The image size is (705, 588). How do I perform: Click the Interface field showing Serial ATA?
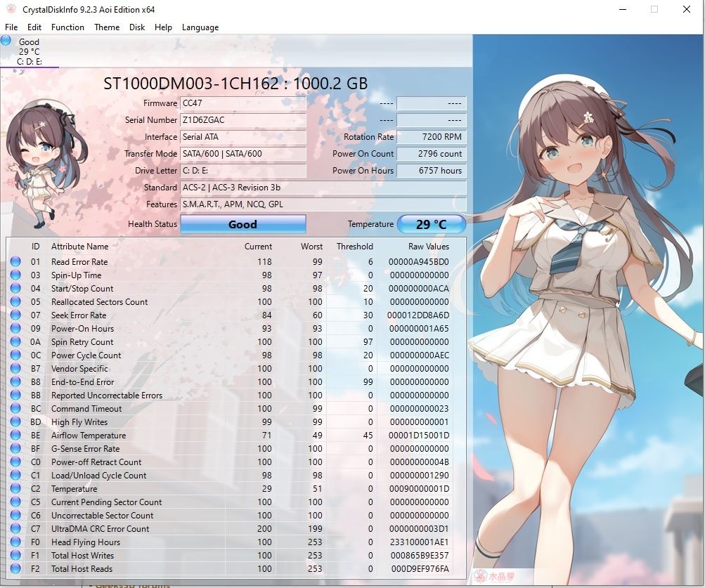click(x=242, y=137)
